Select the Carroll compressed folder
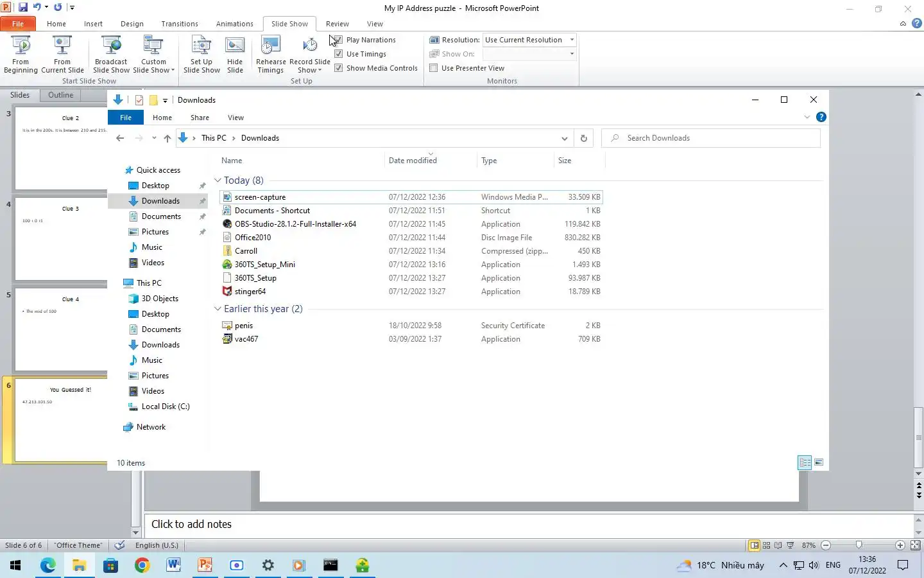This screenshot has width=924, height=578. (x=411, y=251)
